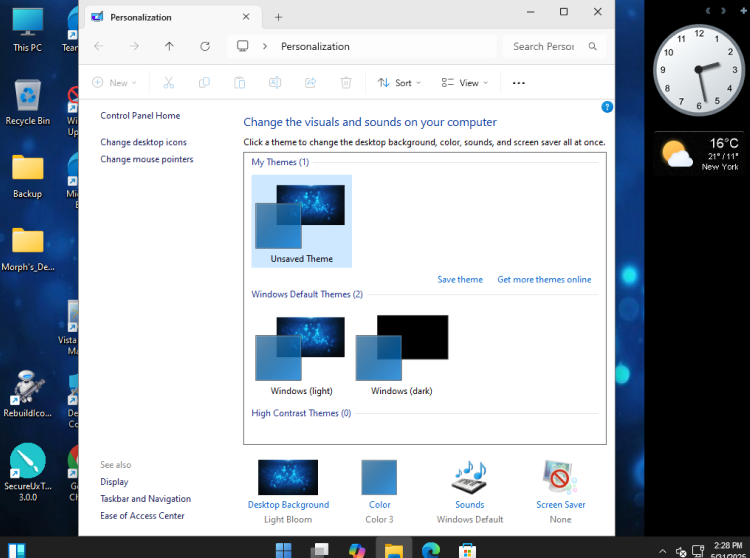Open the See more ellipsis menu
This screenshot has height=558, width=750.
[518, 83]
